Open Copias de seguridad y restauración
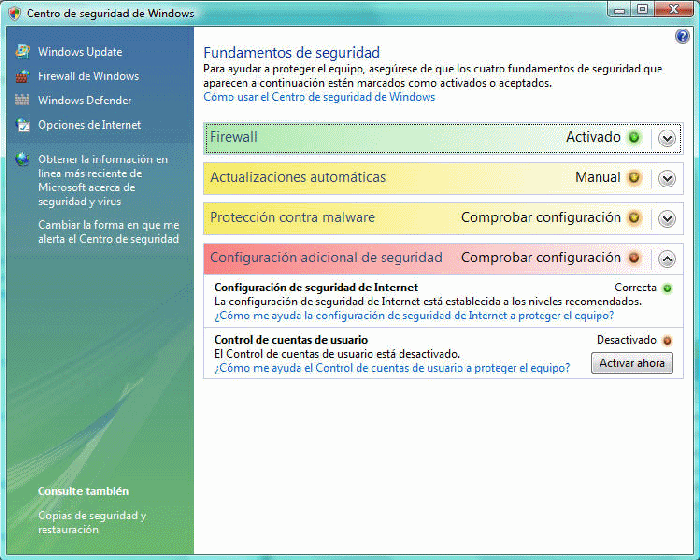This screenshot has width=700, height=560. pos(92,522)
